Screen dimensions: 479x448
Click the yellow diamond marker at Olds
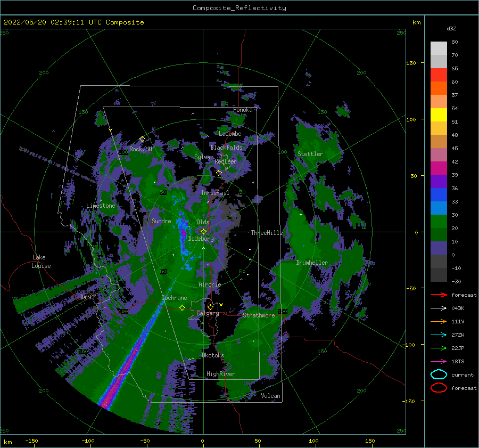point(203,232)
